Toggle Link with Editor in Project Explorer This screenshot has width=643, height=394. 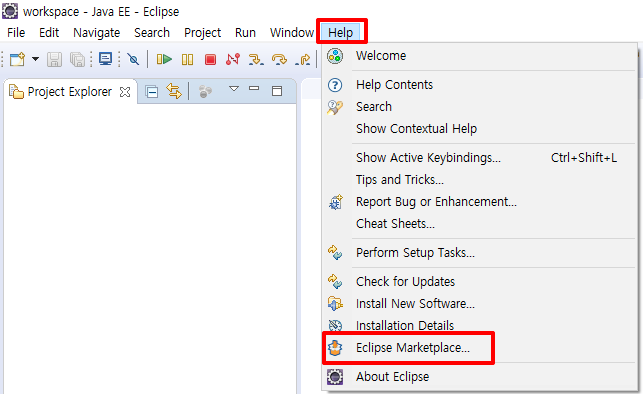click(174, 91)
